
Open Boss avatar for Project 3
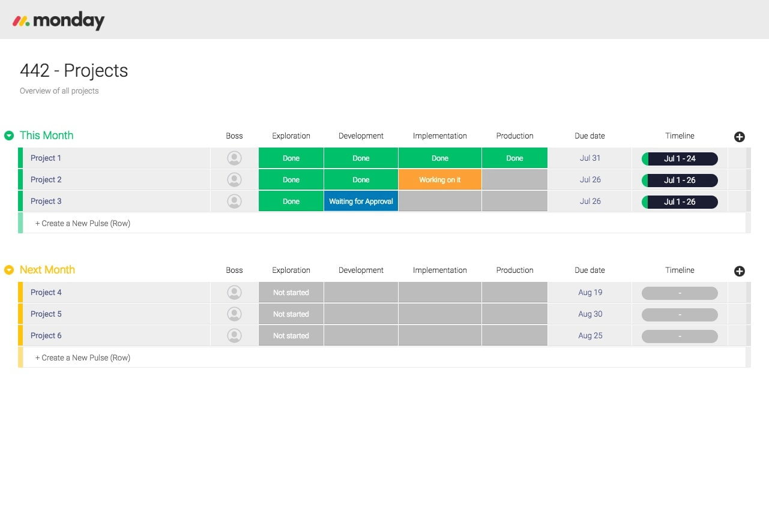click(235, 202)
